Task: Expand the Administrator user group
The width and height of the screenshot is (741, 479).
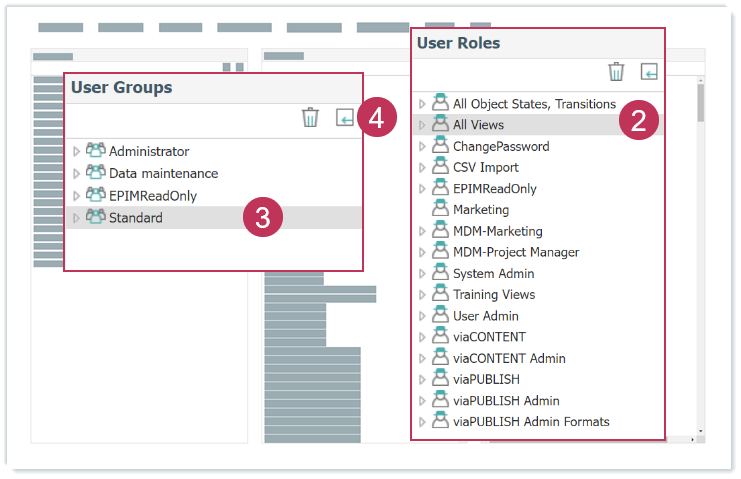Action: (x=77, y=152)
